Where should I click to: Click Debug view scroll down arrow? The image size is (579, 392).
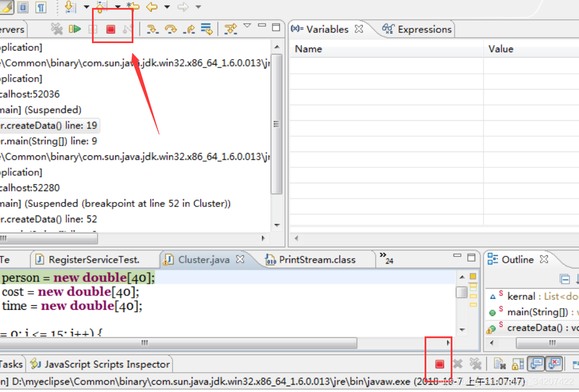click(x=277, y=225)
